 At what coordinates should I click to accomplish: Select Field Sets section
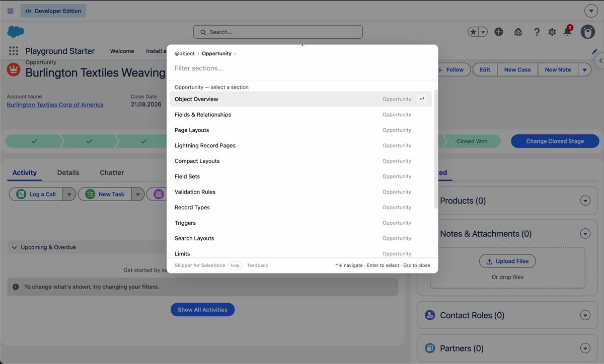pos(300,176)
